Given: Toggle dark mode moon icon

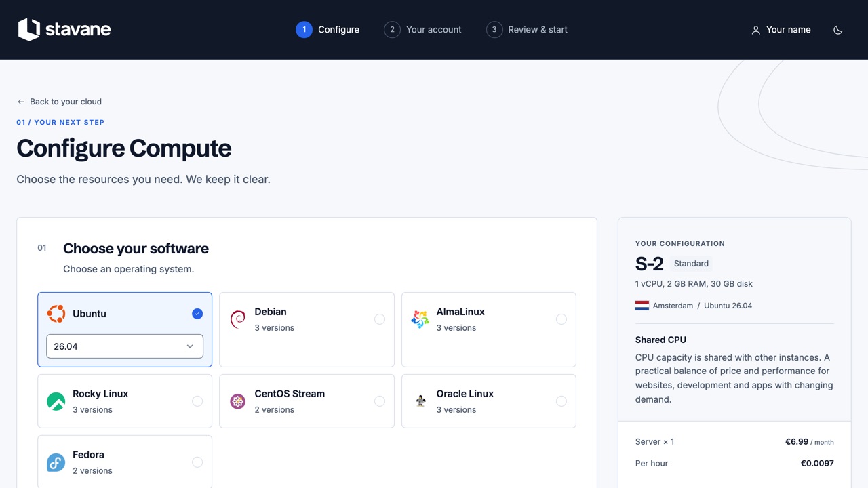Looking at the screenshot, I should pyautogui.click(x=838, y=30).
